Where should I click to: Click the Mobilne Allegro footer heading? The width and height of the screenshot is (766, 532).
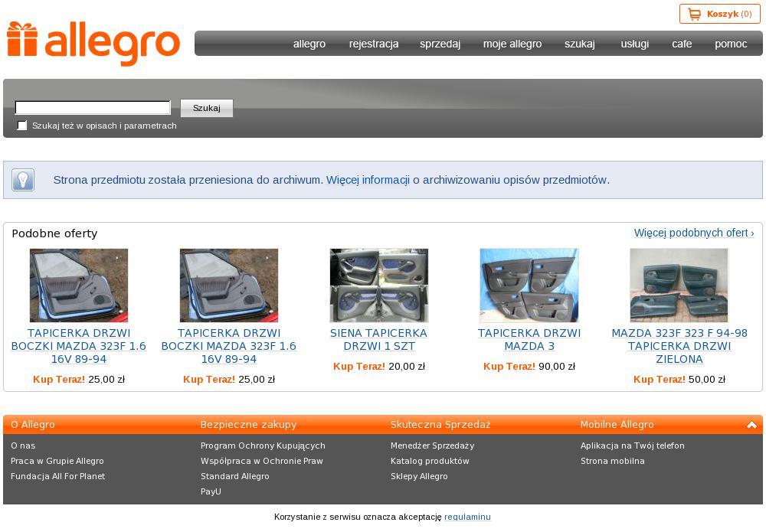click(617, 425)
